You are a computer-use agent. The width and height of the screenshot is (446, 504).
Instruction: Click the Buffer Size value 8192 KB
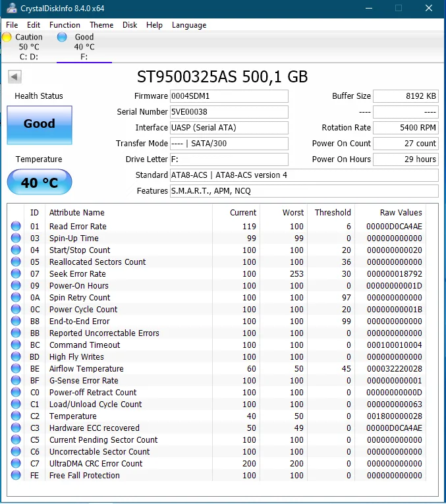tap(406, 96)
